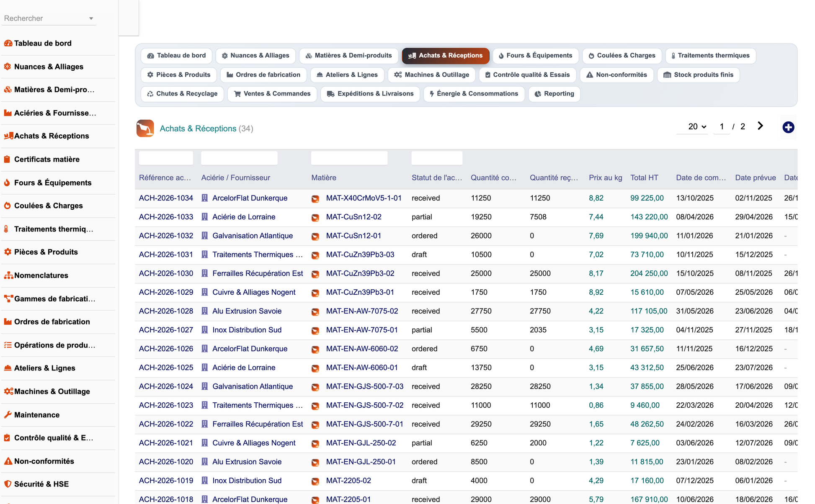Image resolution: width=815 pixels, height=504 pixels.
Task: Click the Matière filter field
Action: (x=349, y=158)
